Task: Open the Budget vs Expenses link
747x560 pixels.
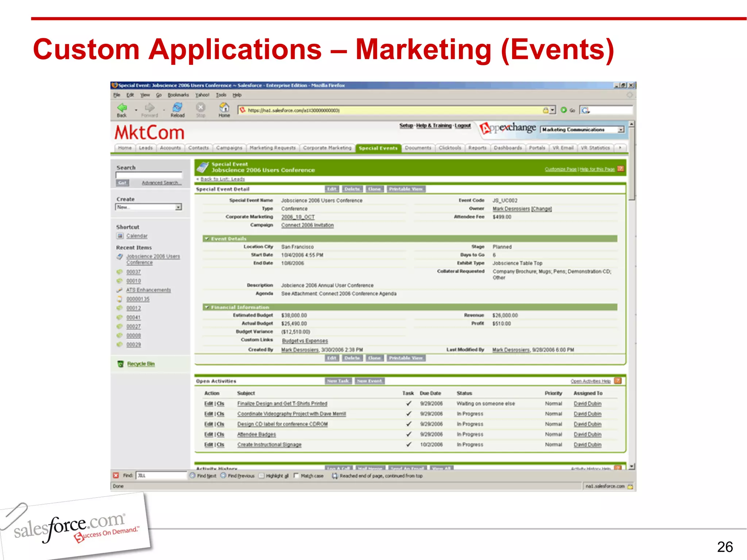Action: (x=305, y=341)
